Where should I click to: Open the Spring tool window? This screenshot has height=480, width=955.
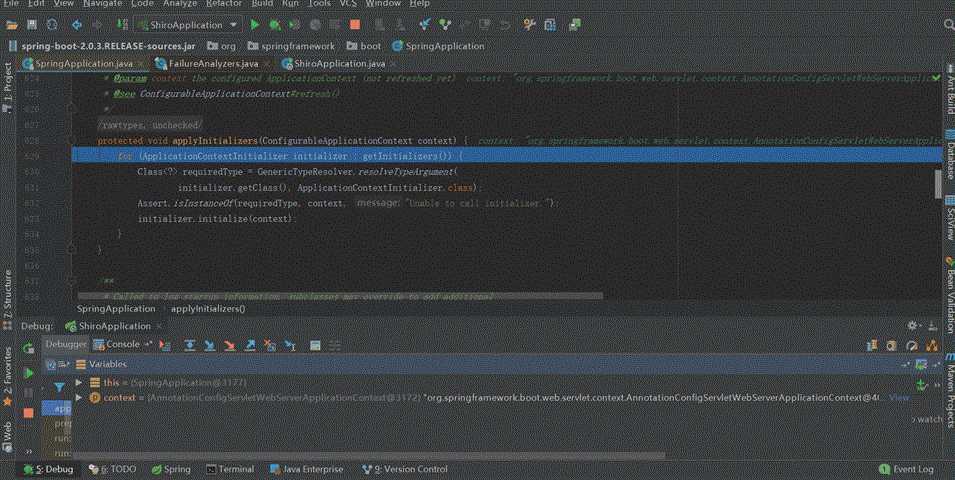pos(171,469)
